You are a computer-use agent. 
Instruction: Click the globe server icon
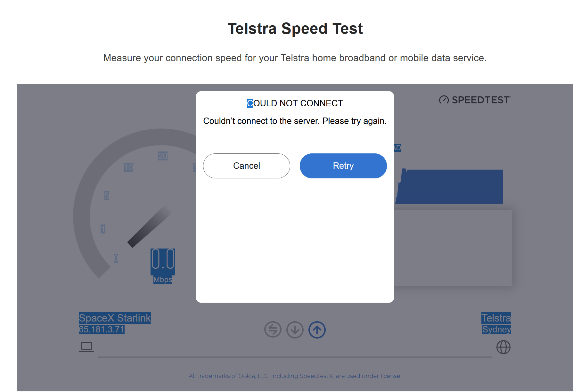tap(503, 347)
